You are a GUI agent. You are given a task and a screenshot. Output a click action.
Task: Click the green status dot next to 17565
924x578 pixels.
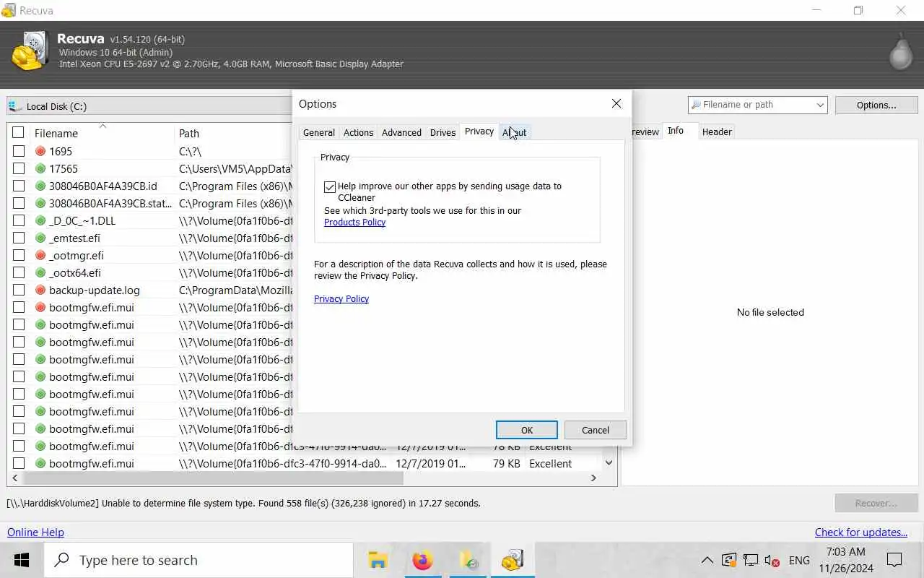[x=40, y=168]
